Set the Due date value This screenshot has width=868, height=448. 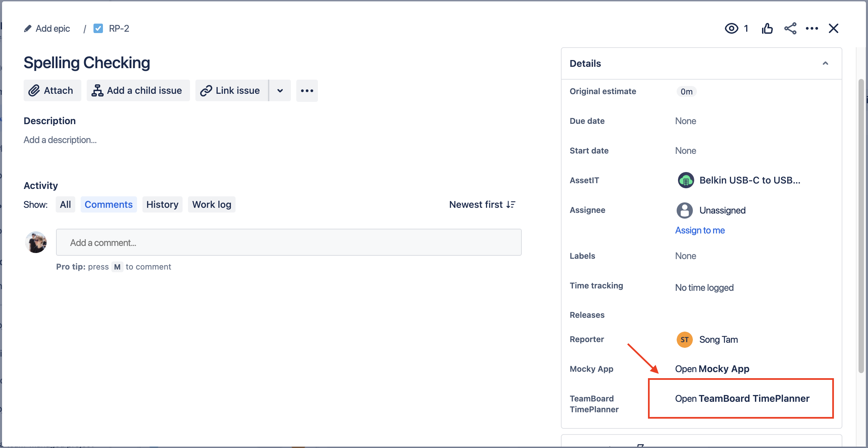(685, 121)
